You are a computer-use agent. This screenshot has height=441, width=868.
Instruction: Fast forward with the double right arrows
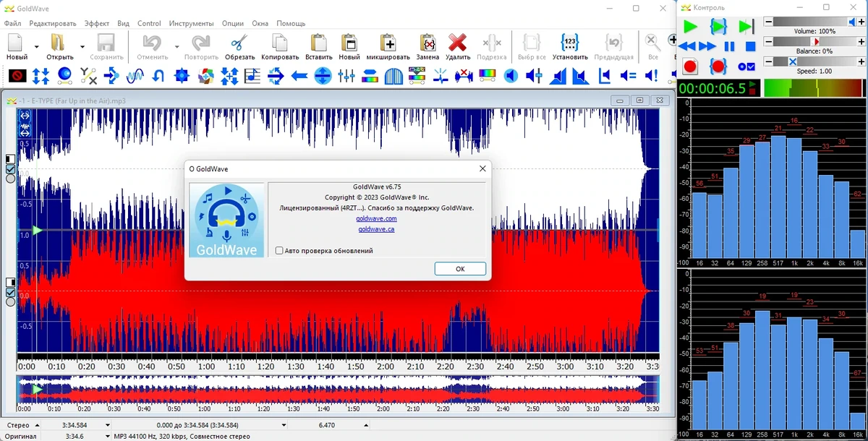[x=708, y=46]
